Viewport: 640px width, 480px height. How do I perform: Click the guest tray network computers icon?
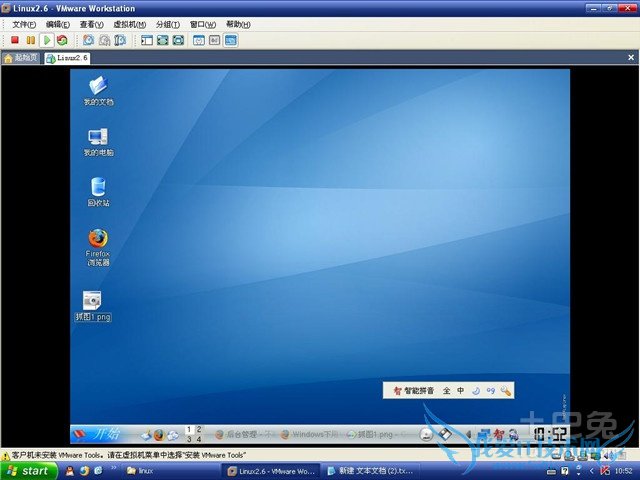[484, 434]
